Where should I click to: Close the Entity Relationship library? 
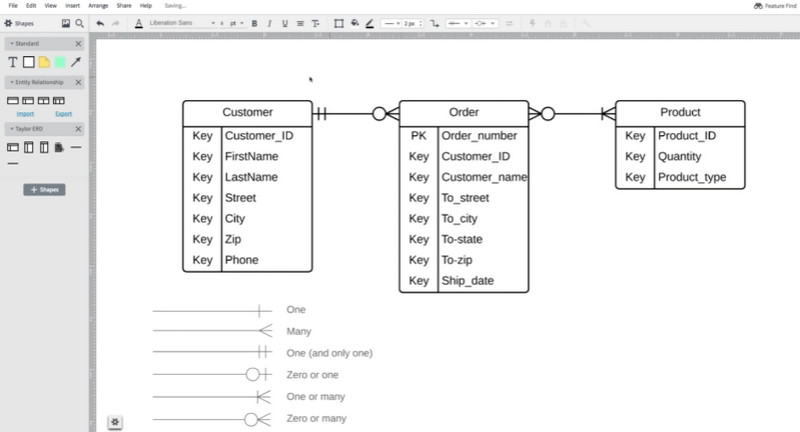point(79,82)
